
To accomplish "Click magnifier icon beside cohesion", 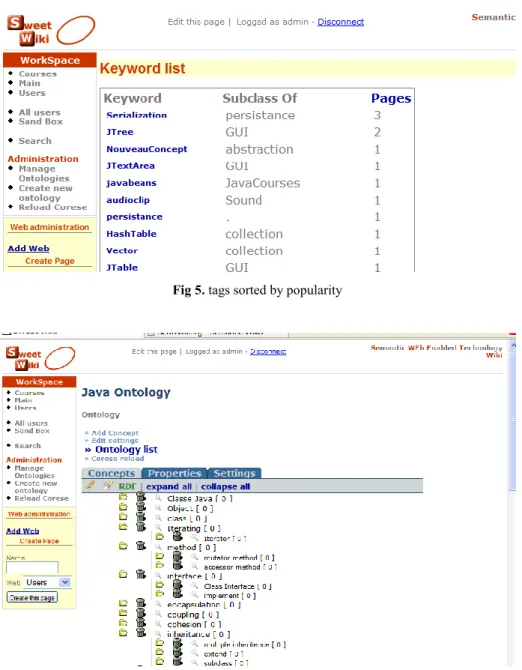I will point(158,624).
